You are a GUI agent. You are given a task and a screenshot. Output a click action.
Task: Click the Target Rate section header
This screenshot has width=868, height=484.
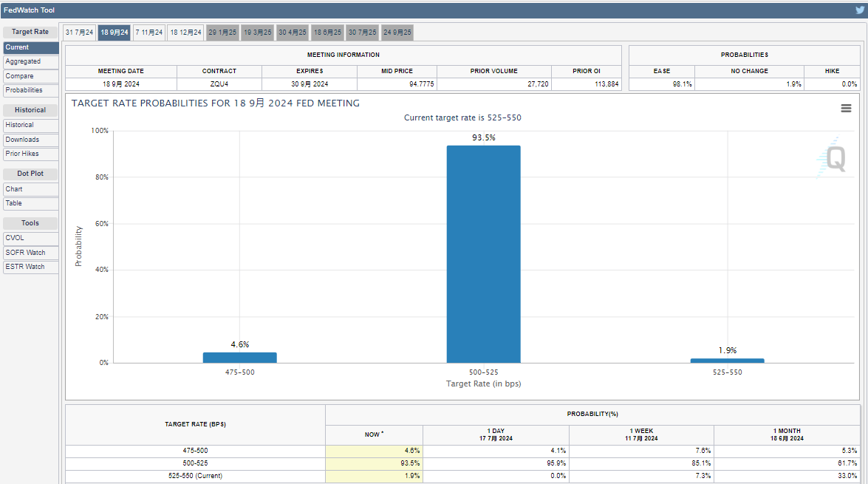coord(30,32)
